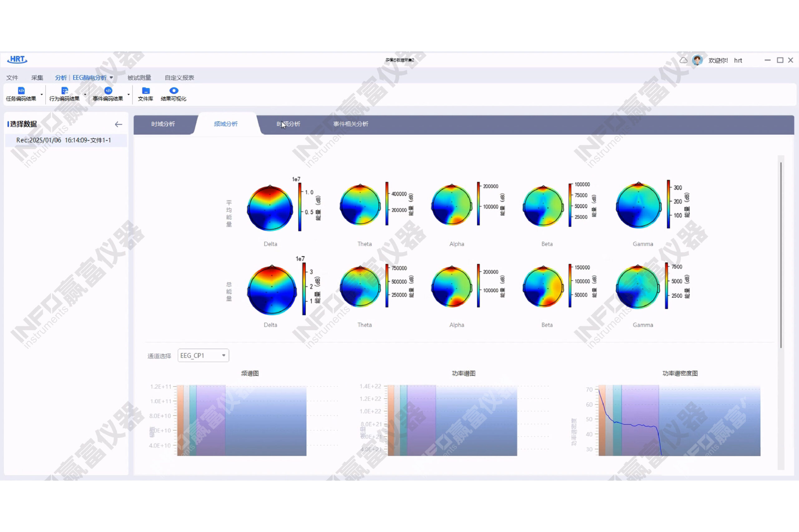Expand the 事件编码结果 dropdown arrow

tap(128, 94)
